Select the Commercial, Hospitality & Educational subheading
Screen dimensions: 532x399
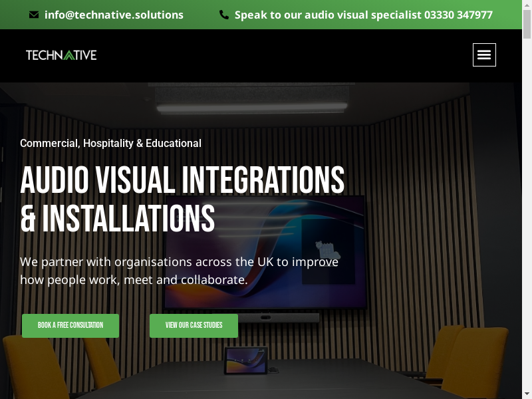(x=110, y=143)
